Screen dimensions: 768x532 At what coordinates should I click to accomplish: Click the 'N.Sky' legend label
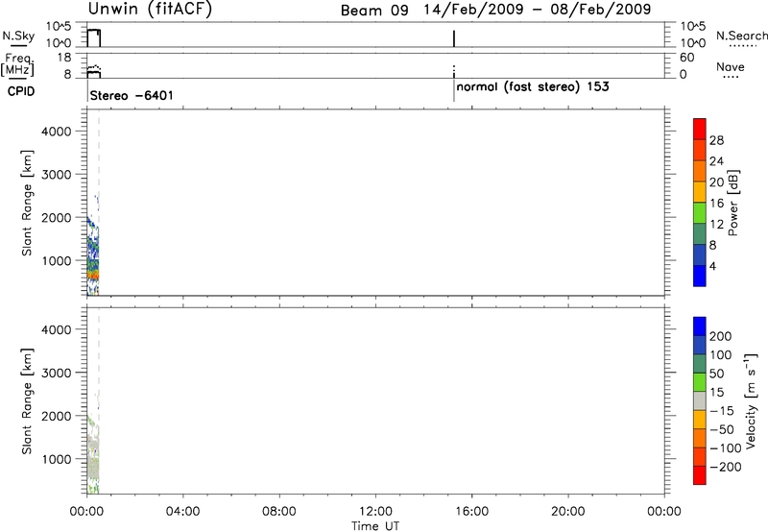pos(18,36)
